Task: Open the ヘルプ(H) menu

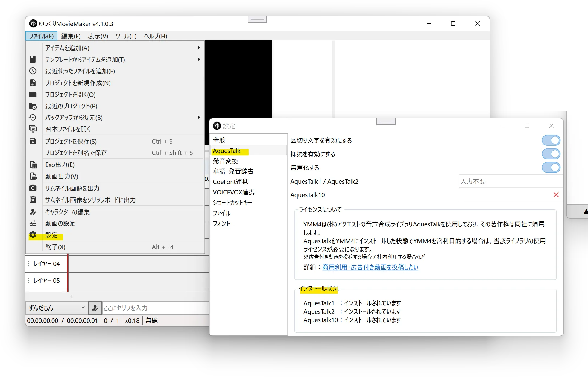Action: pyautogui.click(x=156, y=36)
